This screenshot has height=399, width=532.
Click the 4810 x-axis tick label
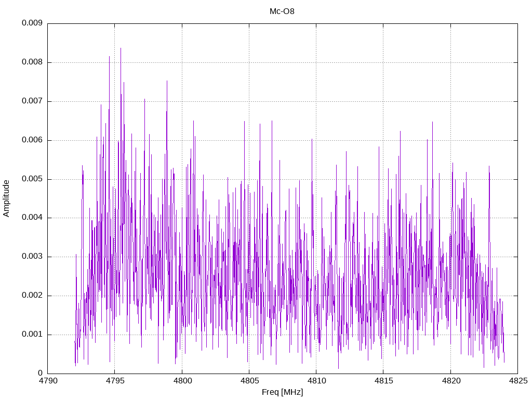316,381
